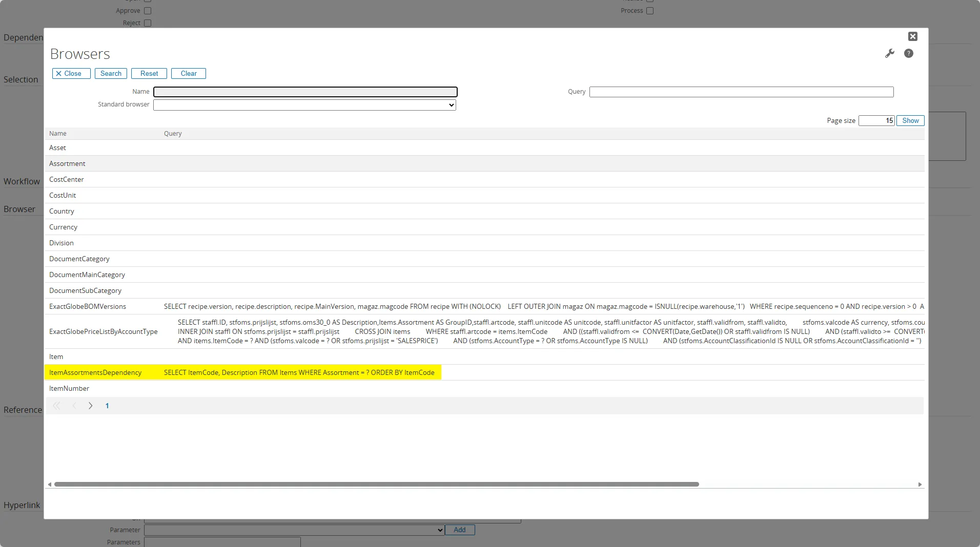Click the Close button
The image size is (980, 547).
[71, 74]
